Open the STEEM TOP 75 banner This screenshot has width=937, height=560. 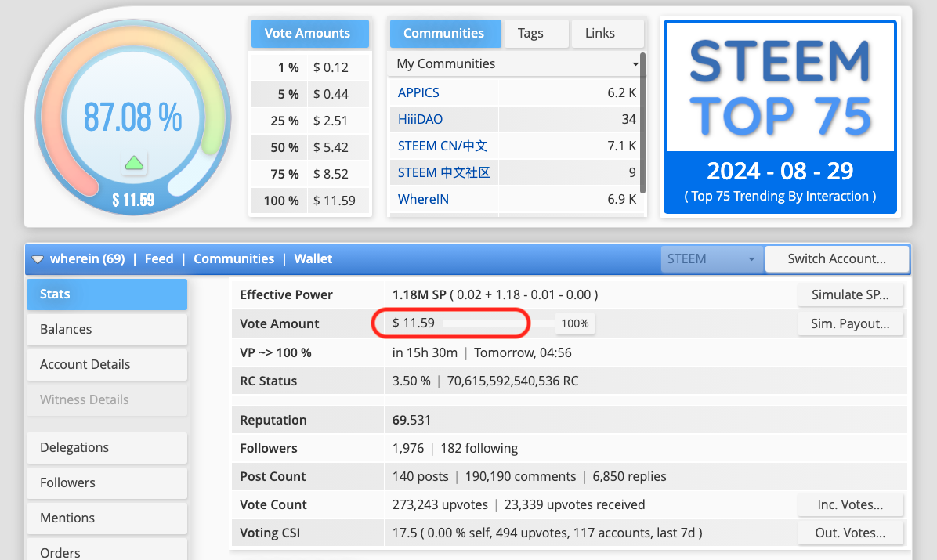click(780, 117)
